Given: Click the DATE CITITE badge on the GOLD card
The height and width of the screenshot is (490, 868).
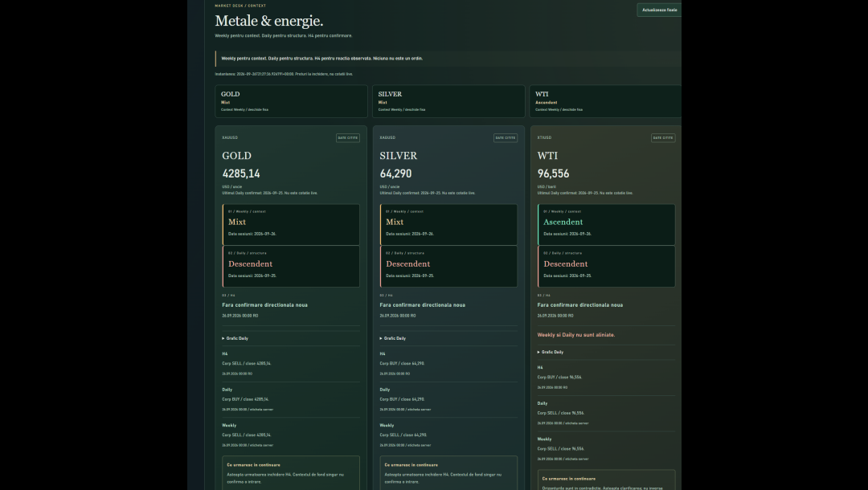Looking at the screenshot, I should (x=348, y=137).
